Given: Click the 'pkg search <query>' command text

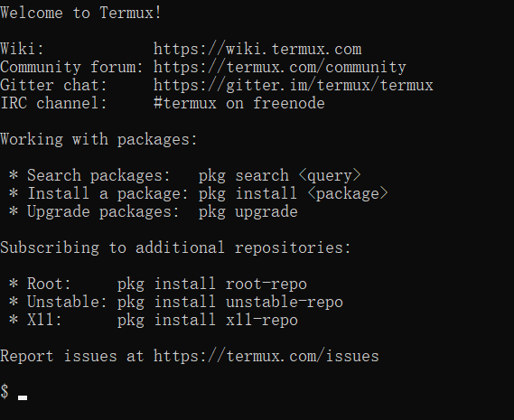Looking at the screenshot, I should coord(280,175).
